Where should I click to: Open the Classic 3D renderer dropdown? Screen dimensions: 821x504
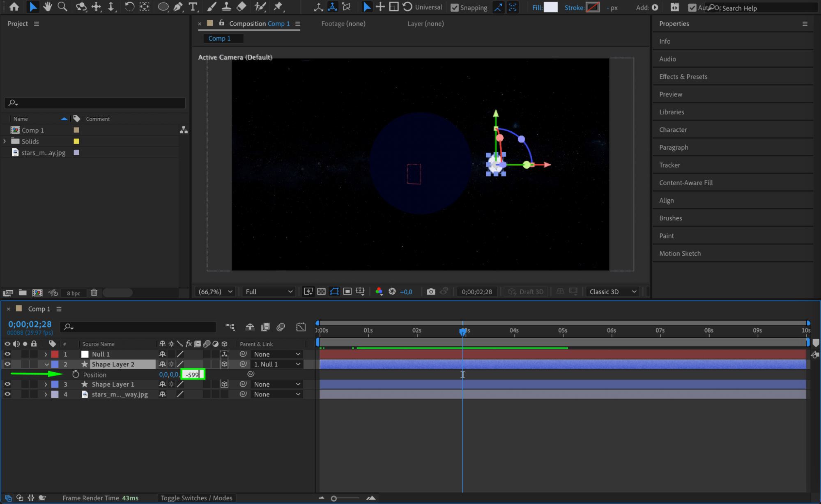pos(613,291)
